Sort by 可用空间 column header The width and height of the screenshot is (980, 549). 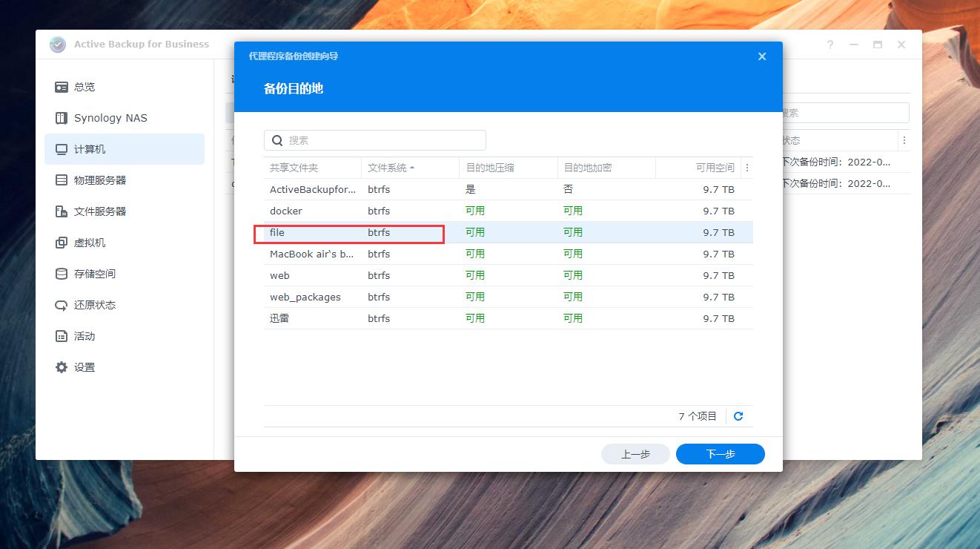click(698, 168)
